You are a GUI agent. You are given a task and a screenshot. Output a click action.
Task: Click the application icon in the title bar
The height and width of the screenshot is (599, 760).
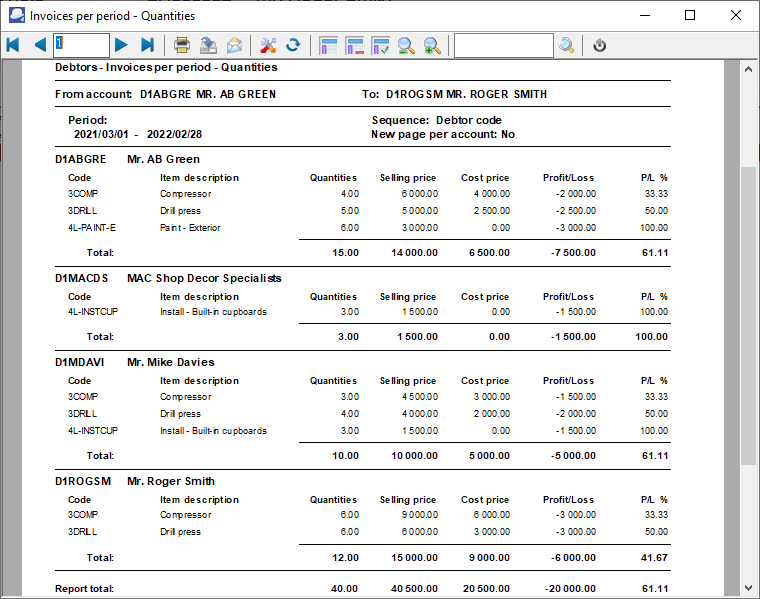[x=16, y=16]
